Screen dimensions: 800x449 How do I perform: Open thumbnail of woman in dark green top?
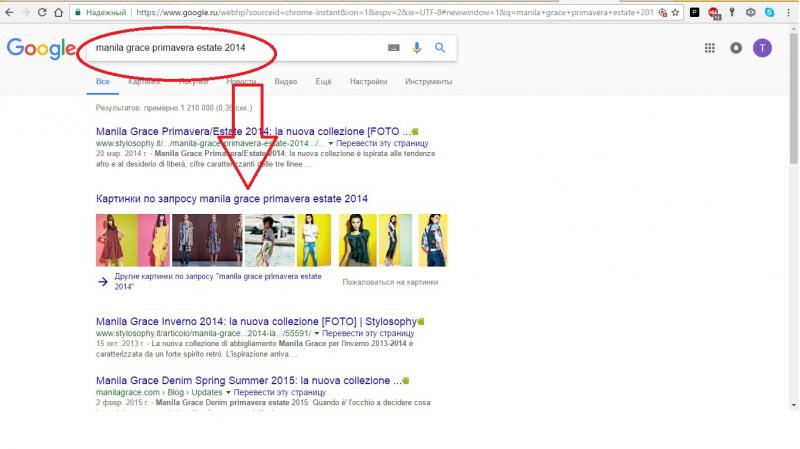(357, 240)
